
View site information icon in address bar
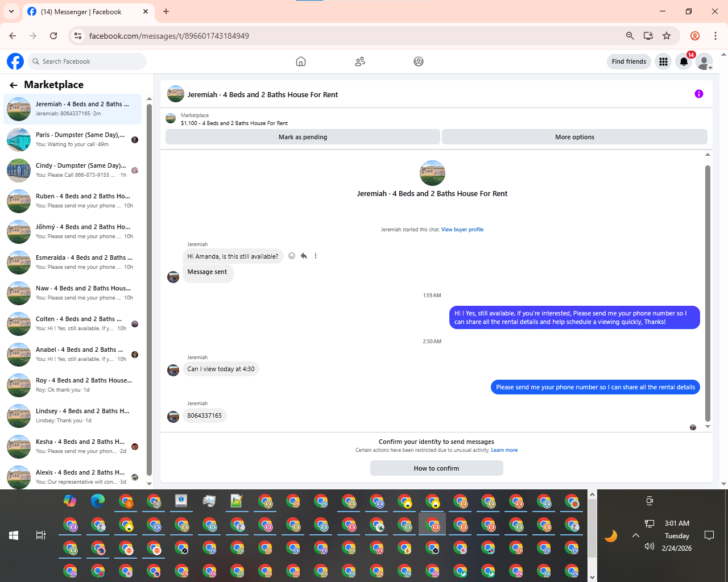[x=78, y=36]
